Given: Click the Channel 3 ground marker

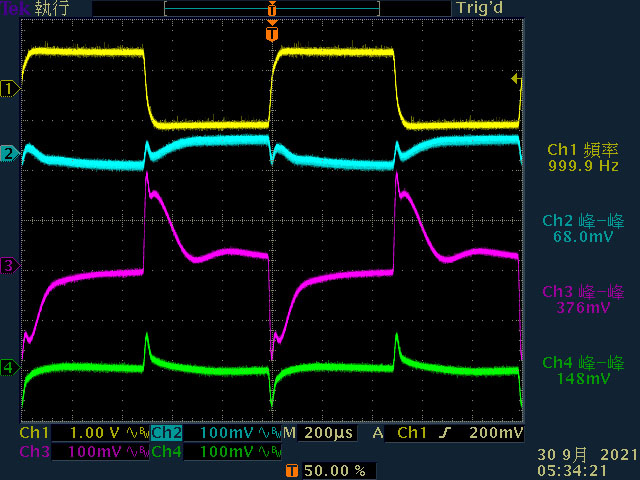Looking at the screenshot, I should 10,266.
